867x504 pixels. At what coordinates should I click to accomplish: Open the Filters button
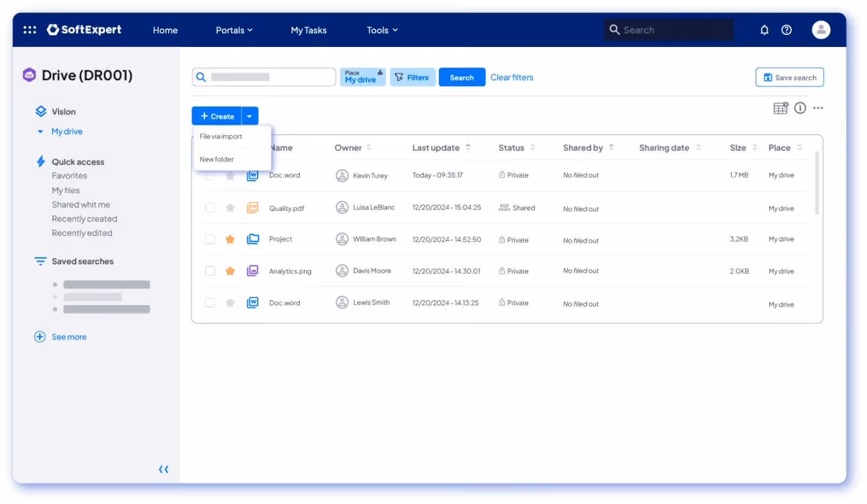point(412,77)
